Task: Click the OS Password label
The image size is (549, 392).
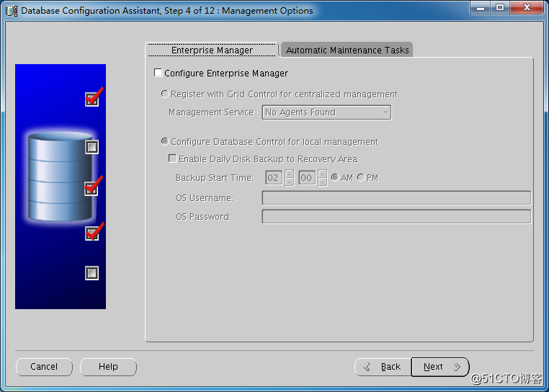Action: [203, 217]
